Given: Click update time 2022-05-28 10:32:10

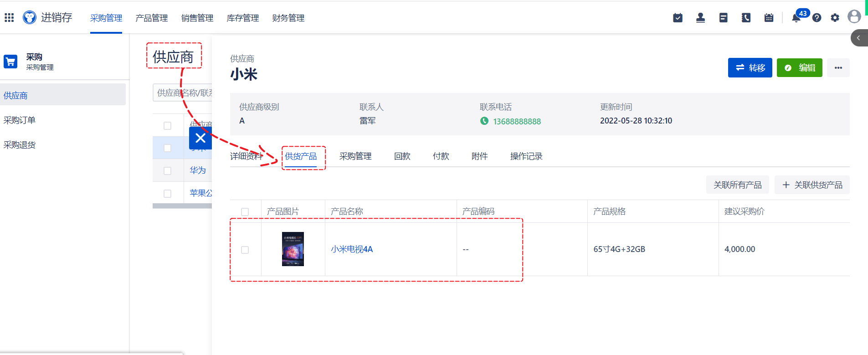Looking at the screenshot, I should (636, 121).
